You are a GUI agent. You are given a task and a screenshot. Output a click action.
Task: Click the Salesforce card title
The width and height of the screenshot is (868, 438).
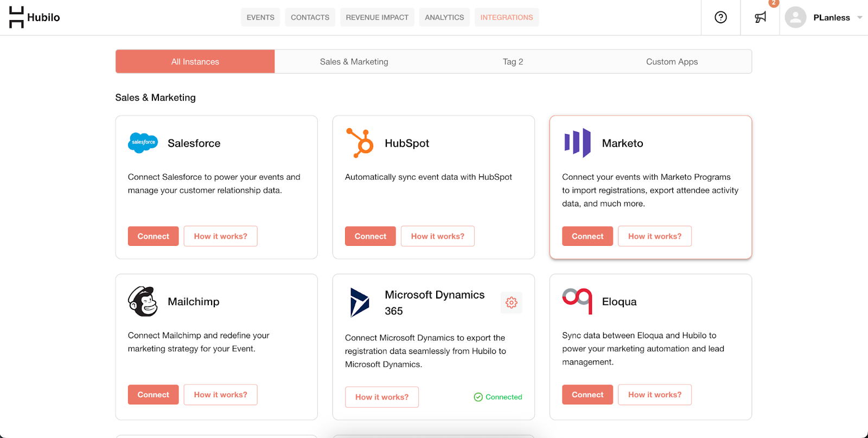[194, 143]
